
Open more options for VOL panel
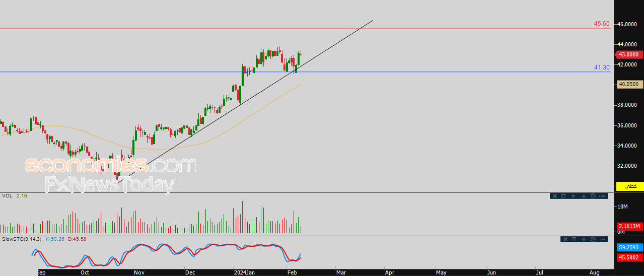point(602,196)
